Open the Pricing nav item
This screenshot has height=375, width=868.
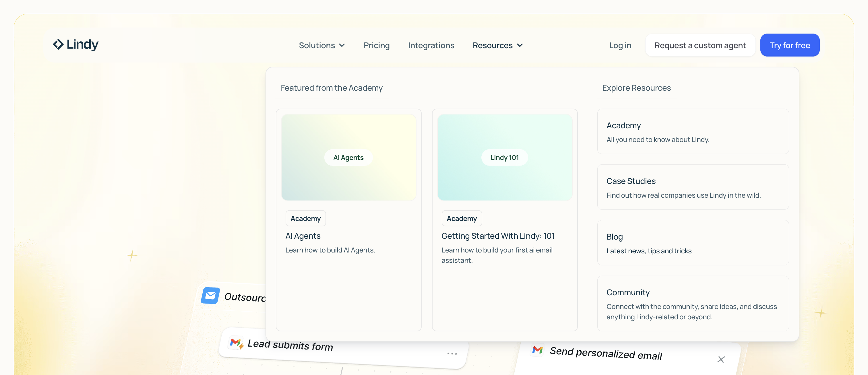[376, 46]
